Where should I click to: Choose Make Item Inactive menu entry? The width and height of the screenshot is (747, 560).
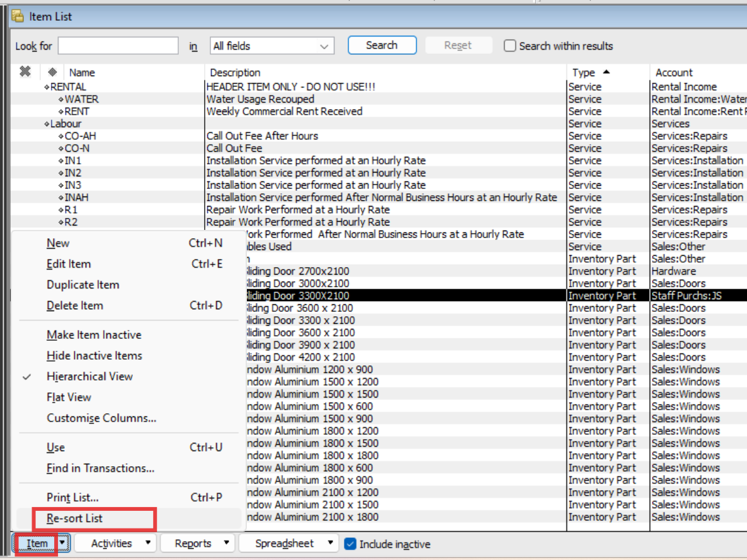(128, 335)
